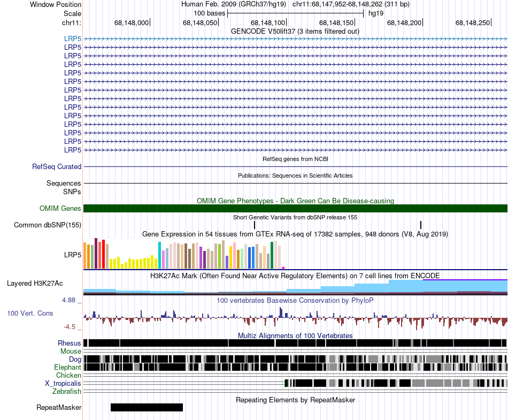Click the 4.88 upper scale value
Screen dimensions: 508x420
point(68,300)
